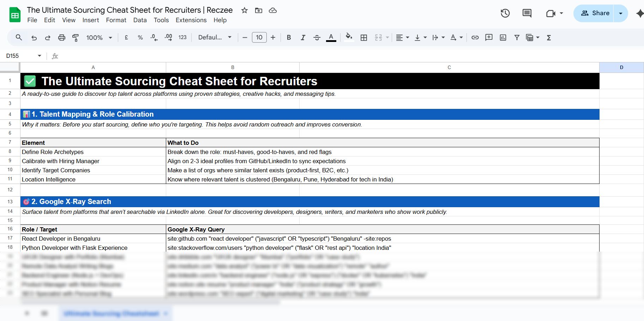
Task: Open the Tools menu
Action: pyautogui.click(x=161, y=20)
